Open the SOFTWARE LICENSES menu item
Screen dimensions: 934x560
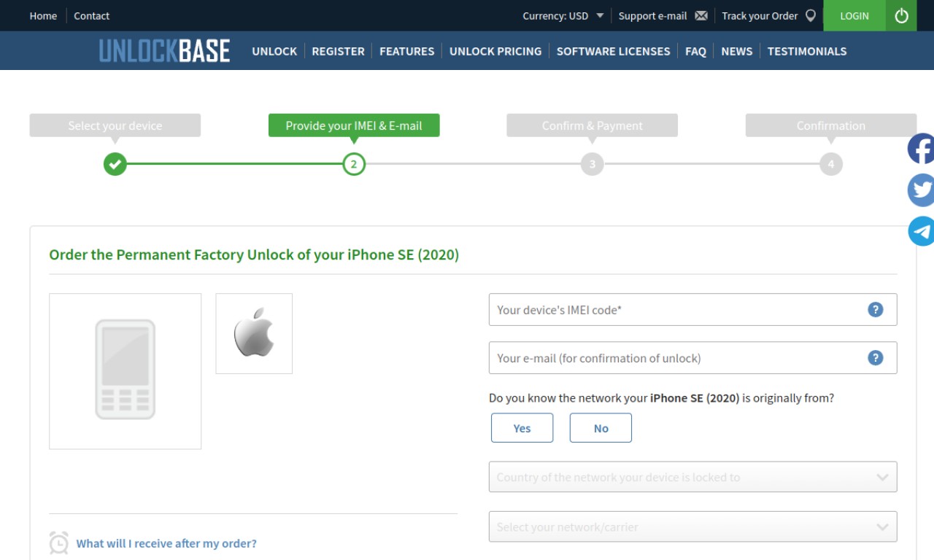(x=613, y=51)
